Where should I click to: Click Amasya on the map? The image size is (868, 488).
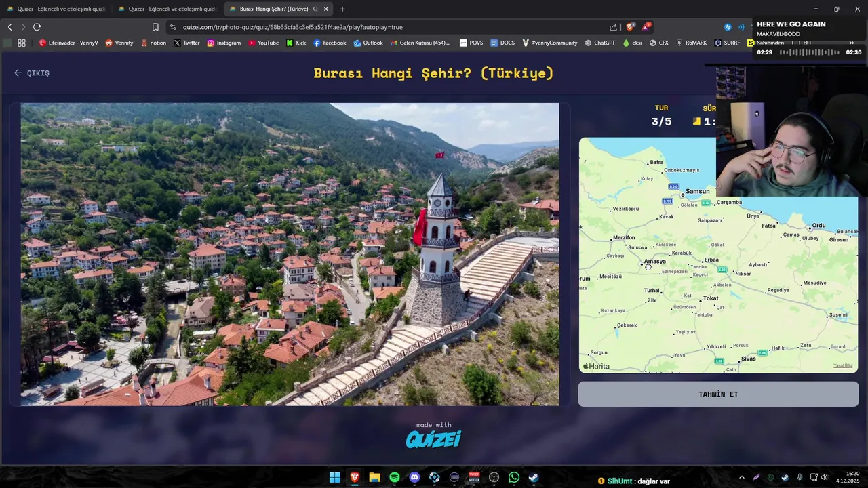[x=654, y=262]
